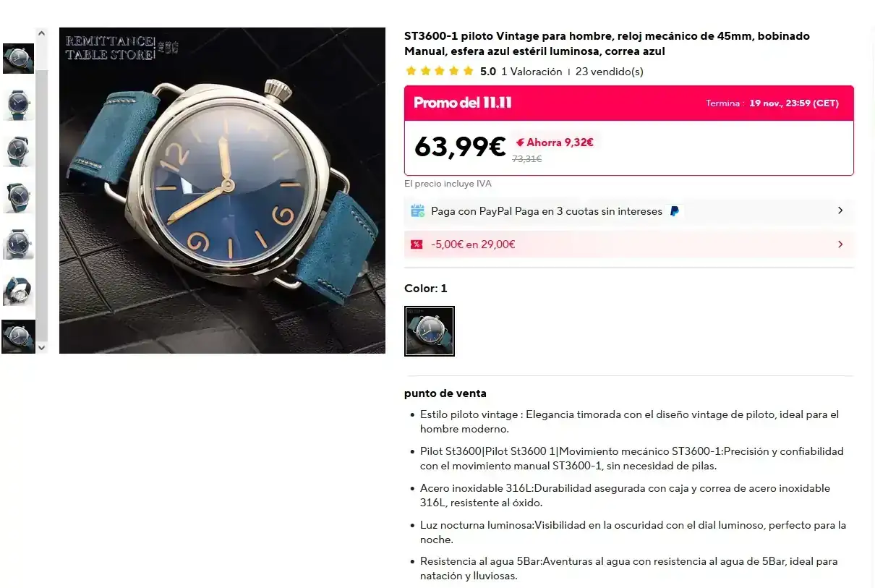Select the first watch thumbnail
This screenshot has height=588, width=875.
(x=18, y=59)
